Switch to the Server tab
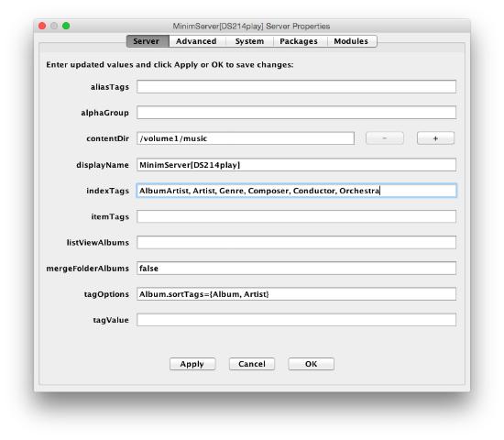This screenshot has height=440, width=504. [148, 41]
